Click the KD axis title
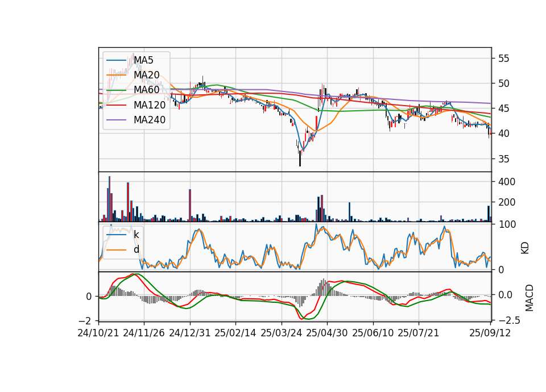The height and width of the screenshot is (392, 546). [x=525, y=248]
